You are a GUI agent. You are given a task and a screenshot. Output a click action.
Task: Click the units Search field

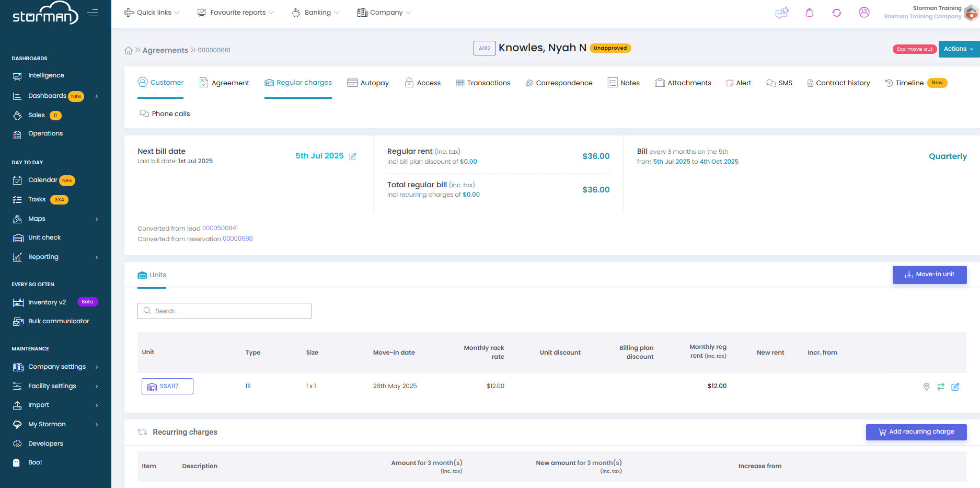(224, 311)
